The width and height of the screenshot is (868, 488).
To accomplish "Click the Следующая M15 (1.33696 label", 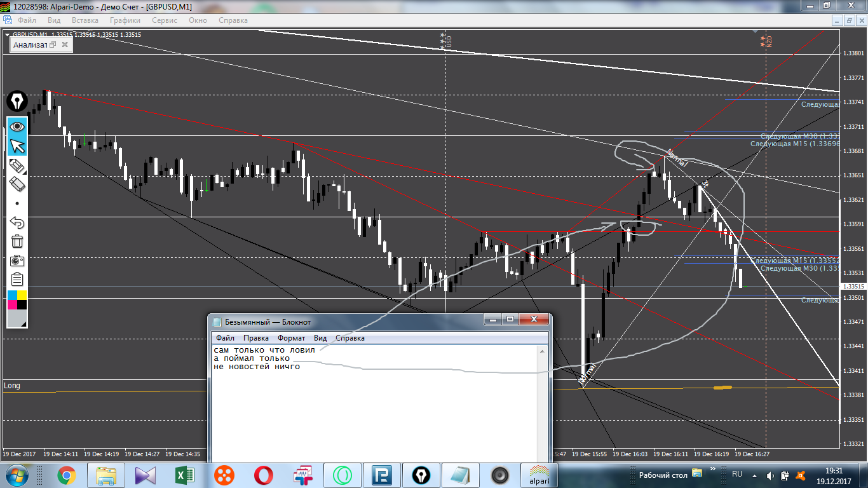I will (x=795, y=144).
